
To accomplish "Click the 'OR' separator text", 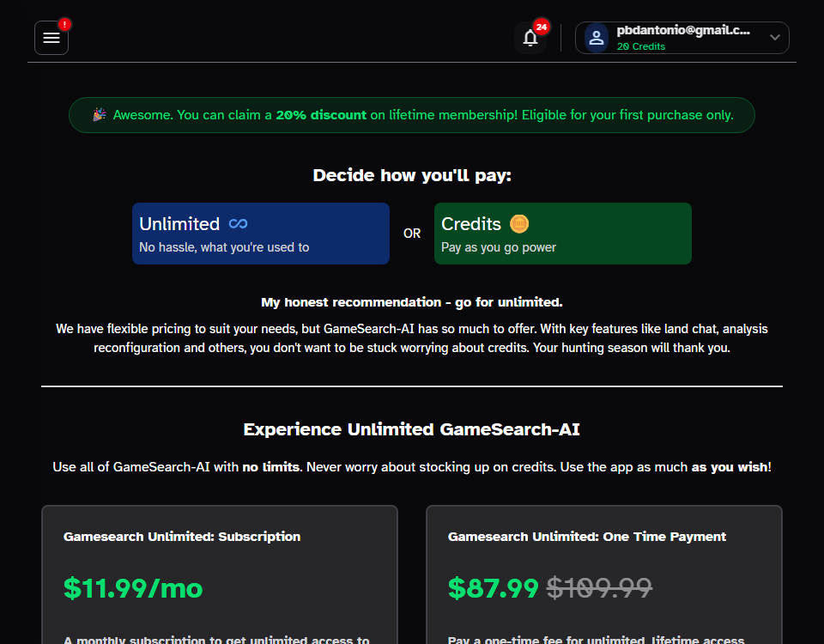I will [x=412, y=234].
